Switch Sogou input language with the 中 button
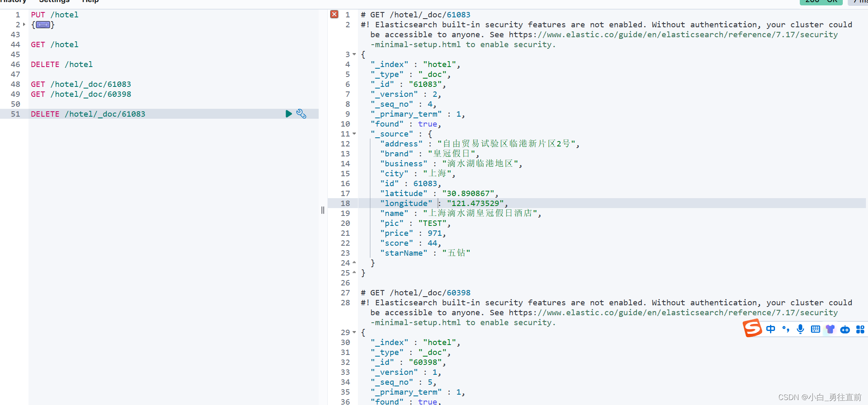Image resolution: width=868 pixels, height=405 pixels. [771, 329]
